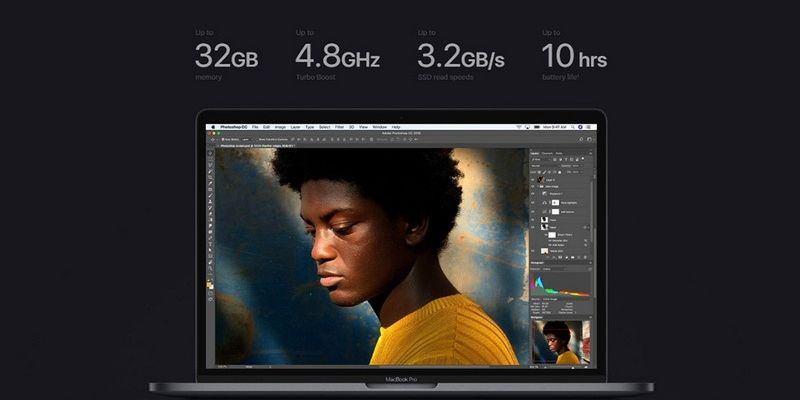The width and height of the screenshot is (800, 400).
Task: Select the Brush tool
Action: point(210,195)
